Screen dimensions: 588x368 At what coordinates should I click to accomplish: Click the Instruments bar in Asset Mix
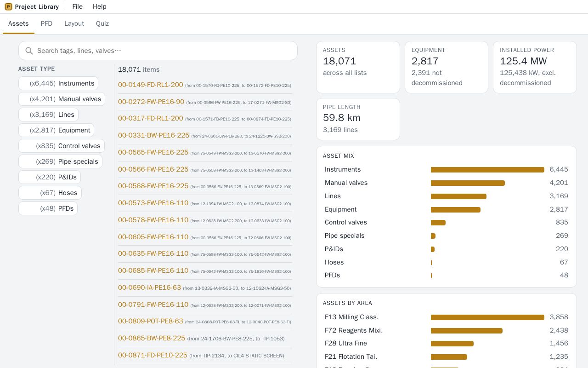[487, 170]
